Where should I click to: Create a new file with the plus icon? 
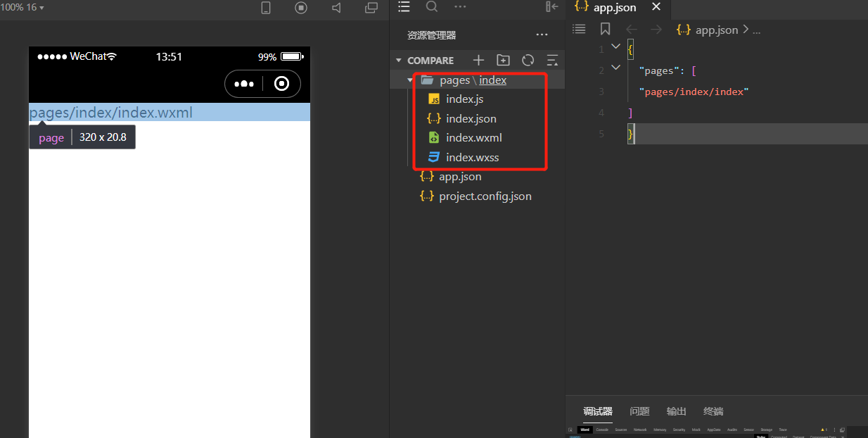pyautogui.click(x=478, y=61)
